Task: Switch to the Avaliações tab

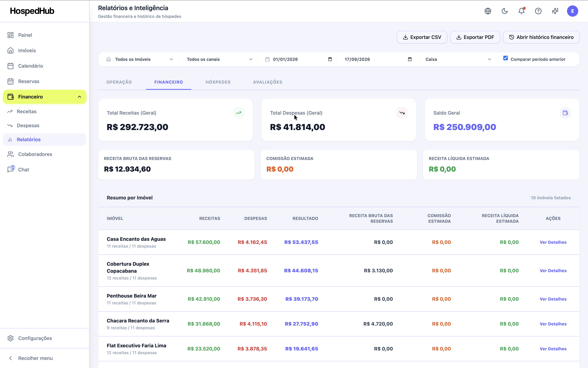Action: click(x=268, y=82)
